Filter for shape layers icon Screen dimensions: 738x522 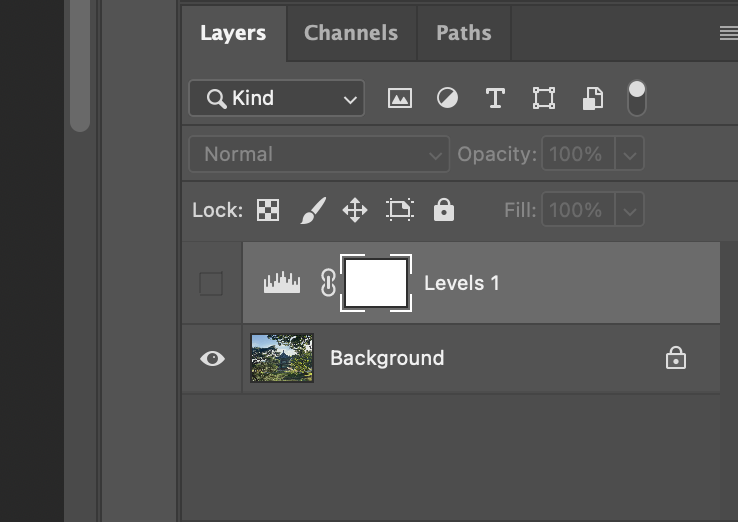544,98
